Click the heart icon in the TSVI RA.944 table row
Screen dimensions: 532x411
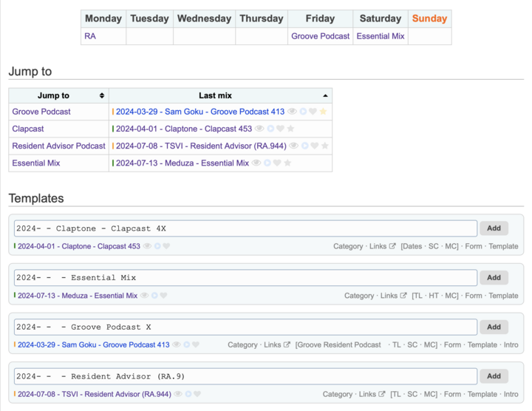pos(315,146)
